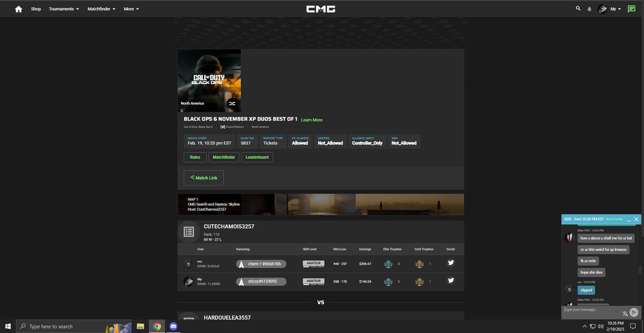
Task: Open the Shop menu item
Action: (36, 9)
